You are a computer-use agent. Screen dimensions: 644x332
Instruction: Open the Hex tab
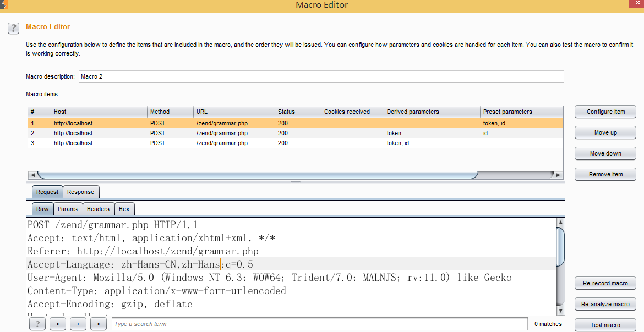tap(124, 209)
